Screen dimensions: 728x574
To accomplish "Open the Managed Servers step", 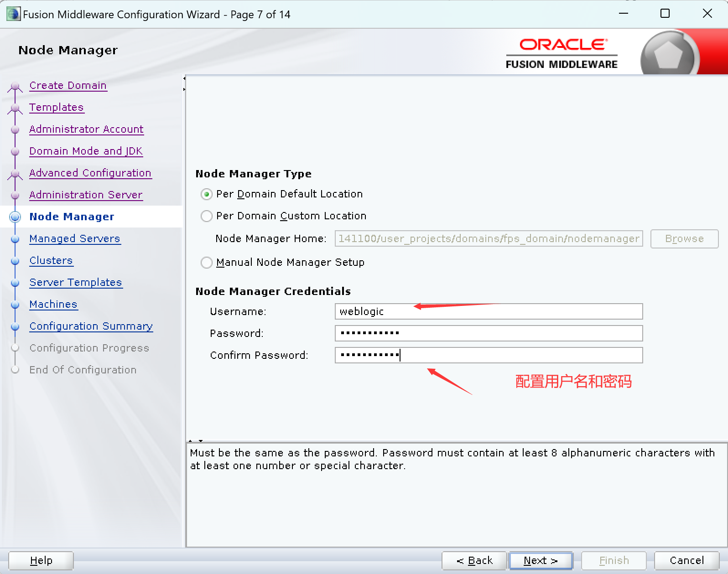I will pos(75,239).
